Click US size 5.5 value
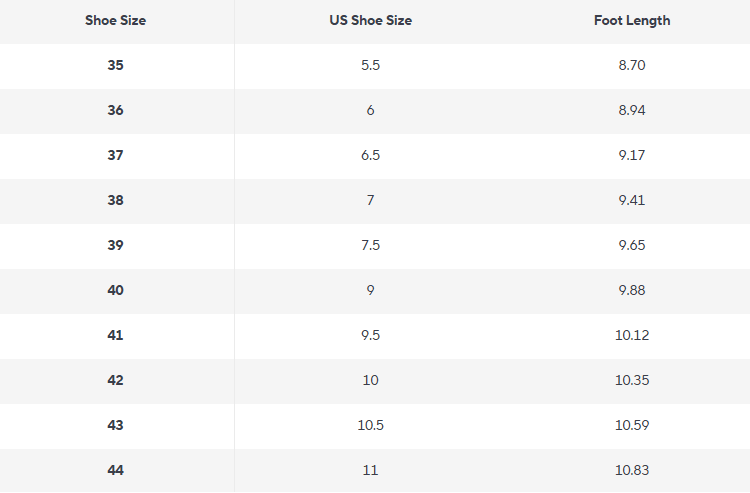 click(370, 65)
